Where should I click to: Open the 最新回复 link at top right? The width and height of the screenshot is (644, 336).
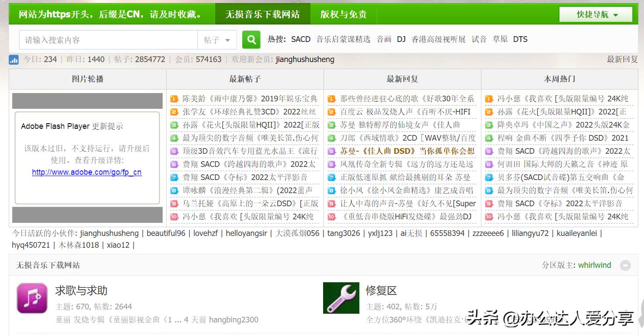coord(623,59)
